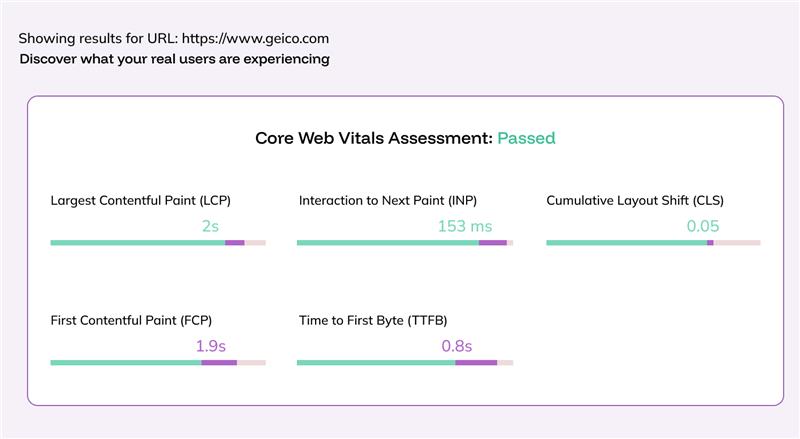Click the purple segment of the TTFB bar

[476, 362]
